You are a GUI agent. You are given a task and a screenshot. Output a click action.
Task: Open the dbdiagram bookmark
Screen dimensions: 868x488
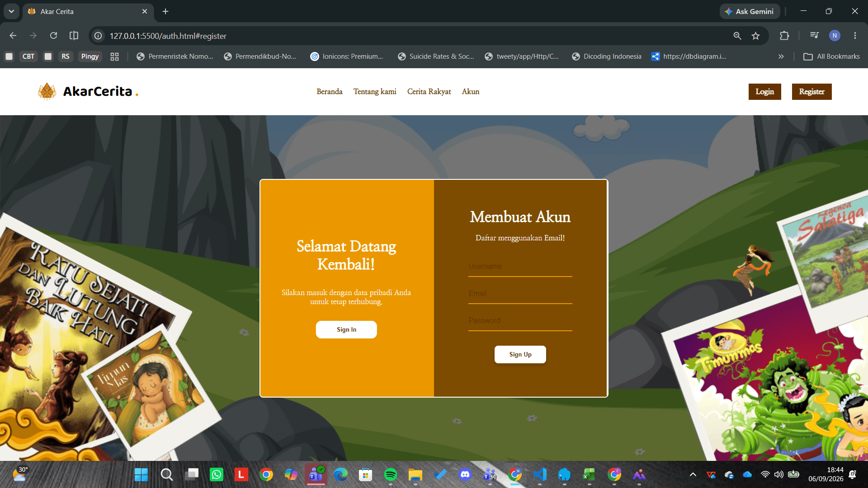click(689, 56)
